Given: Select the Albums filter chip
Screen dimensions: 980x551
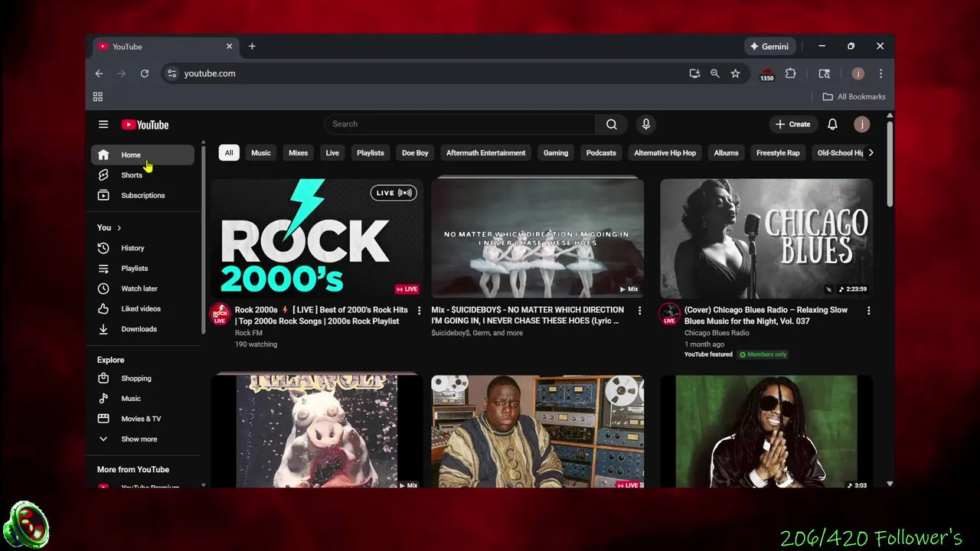Looking at the screenshot, I should point(727,152).
